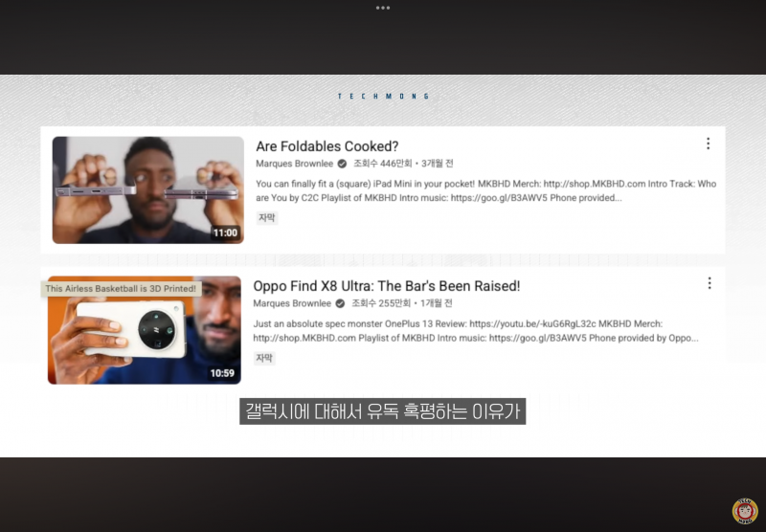Click description starting 'You can finally fit a (square) iPad Mini'
Screen dimensions: 766x532
pos(486,190)
